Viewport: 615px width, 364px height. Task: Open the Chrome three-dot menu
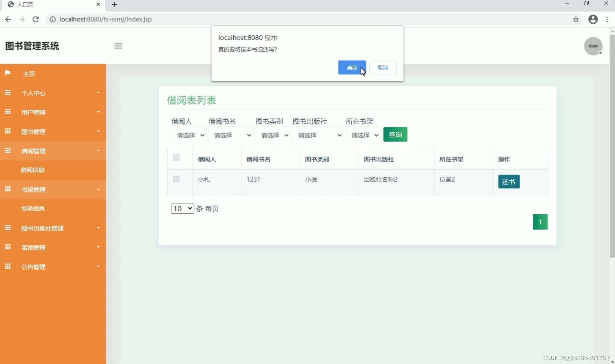tap(607, 19)
